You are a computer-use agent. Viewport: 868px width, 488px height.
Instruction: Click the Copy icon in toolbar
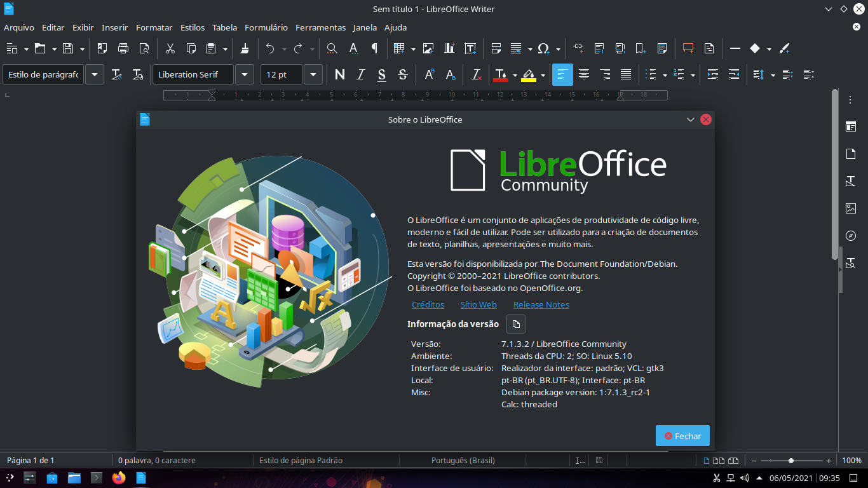click(x=191, y=48)
